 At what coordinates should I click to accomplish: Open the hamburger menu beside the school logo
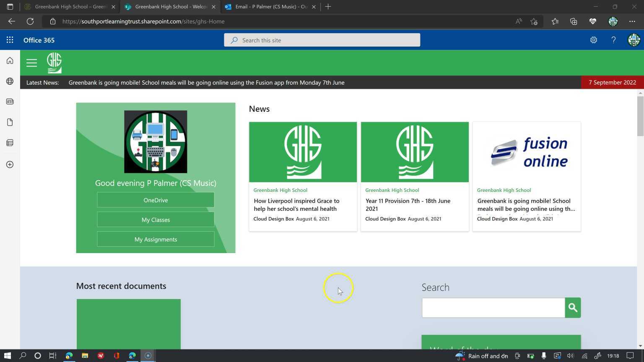pyautogui.click(x=31, y=62)
